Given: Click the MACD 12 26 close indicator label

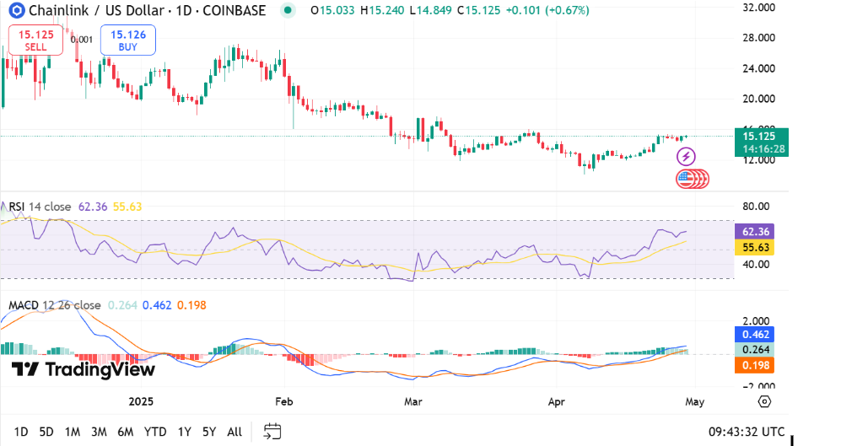Looking at the screenshot, I should coord(55,305).
